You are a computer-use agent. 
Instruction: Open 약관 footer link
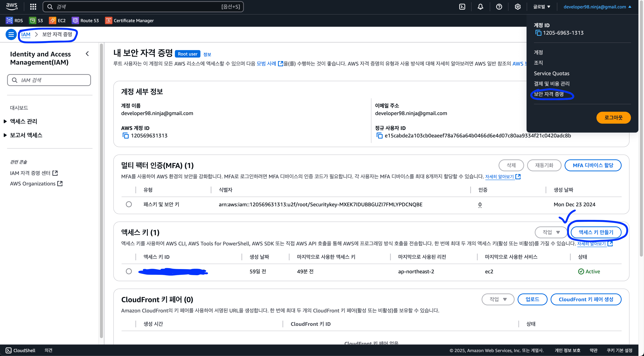[x=593, y=350]
